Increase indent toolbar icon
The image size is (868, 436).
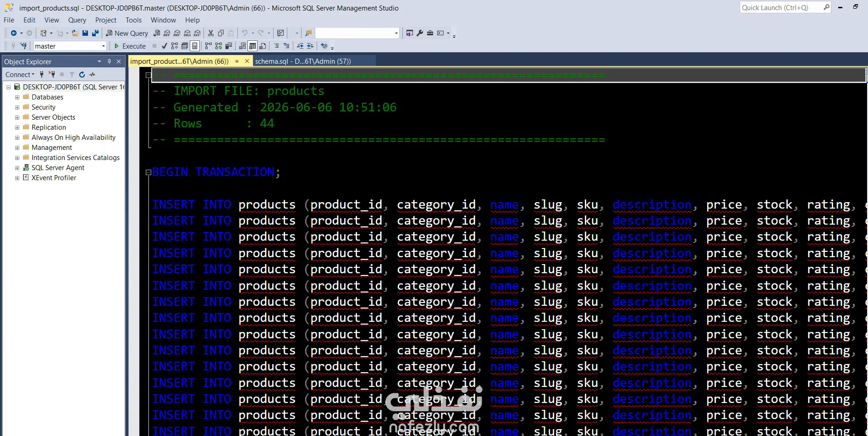pos(310,46)
